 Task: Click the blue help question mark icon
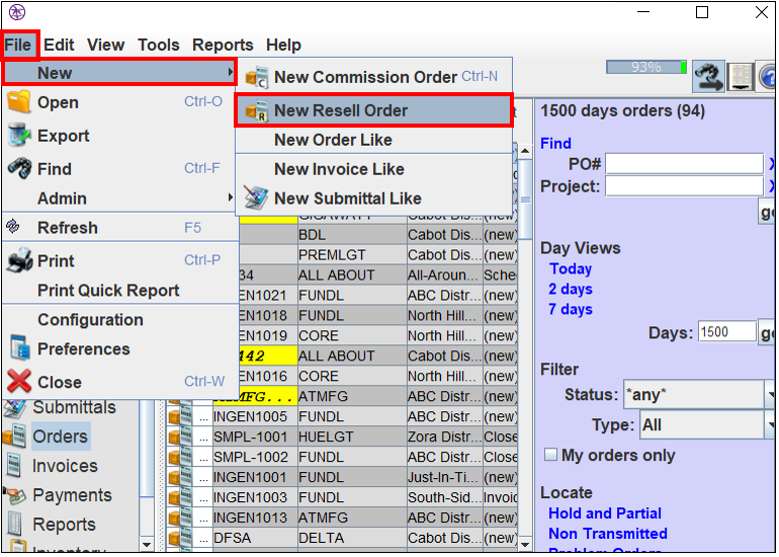pyautogui.click(x=767, y=78)
